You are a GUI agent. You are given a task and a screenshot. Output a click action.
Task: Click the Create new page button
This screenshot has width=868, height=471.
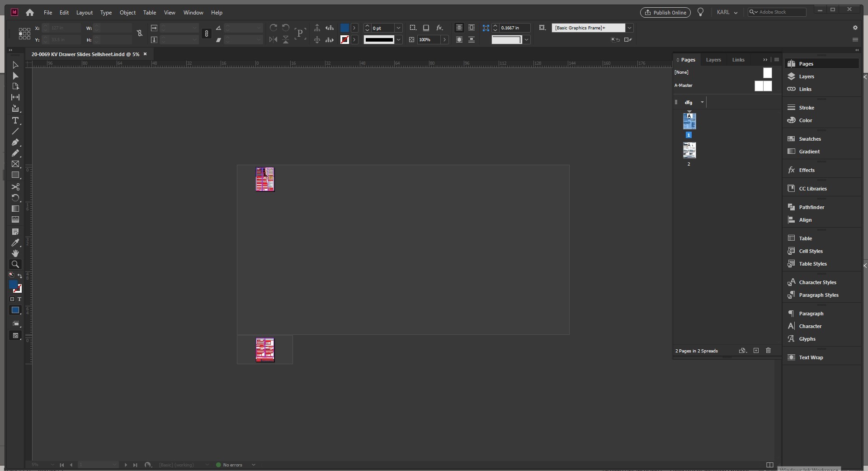[755, 351]
